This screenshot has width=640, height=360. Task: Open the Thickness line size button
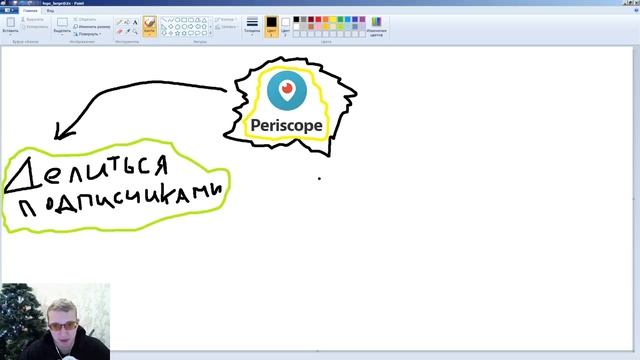click(x=252, y=26)
